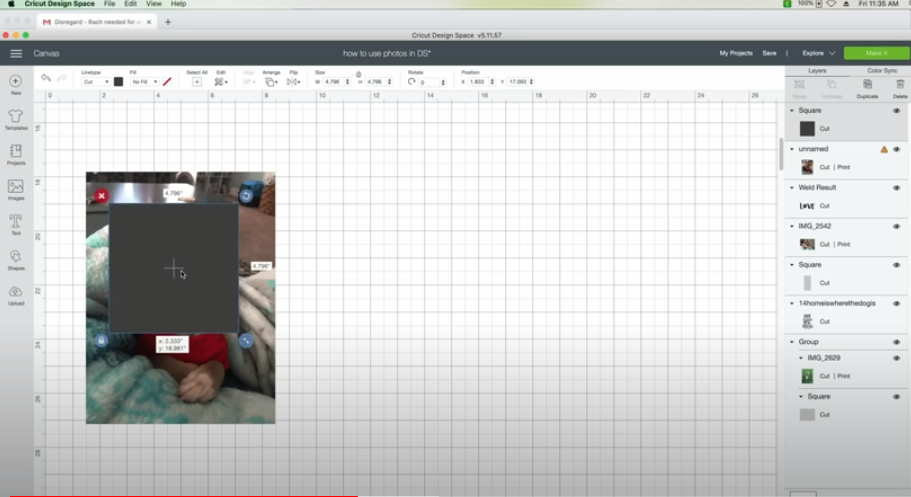Click the Rotate icon in toolbar
The image size is (911, 497).
coord(411,82)
